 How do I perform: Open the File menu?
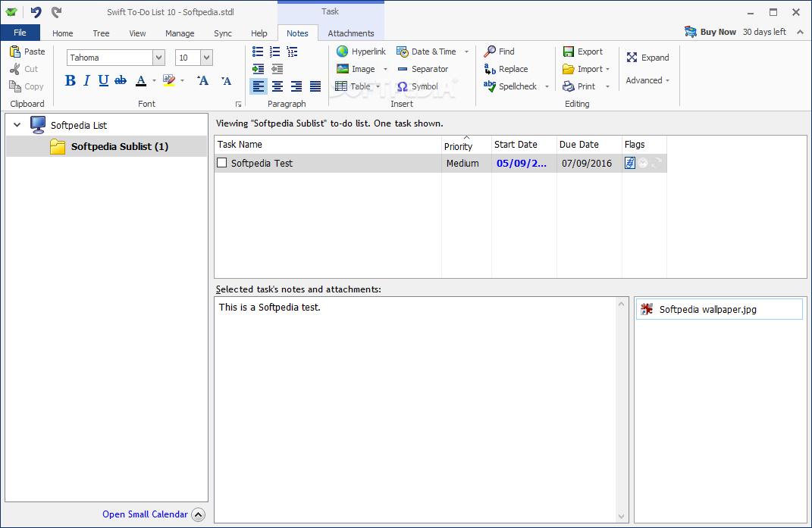(x=20, y=33)
